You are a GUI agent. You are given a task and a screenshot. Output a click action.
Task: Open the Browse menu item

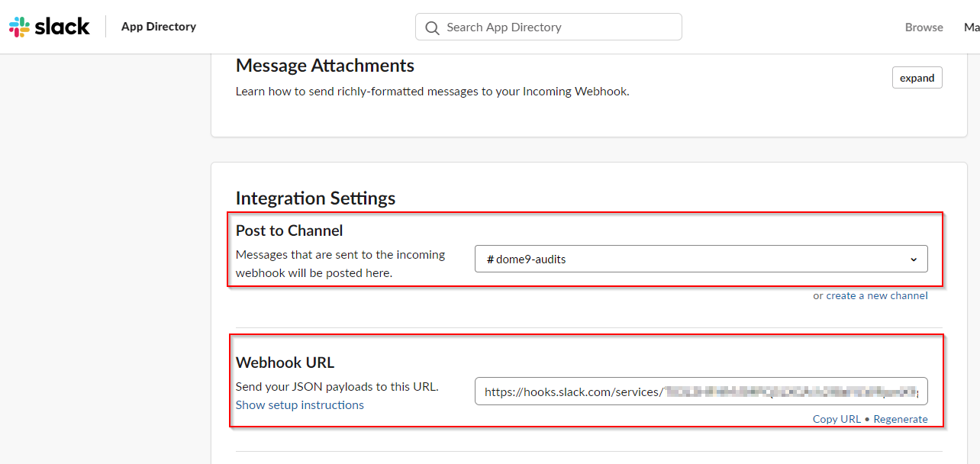coord(924,27)
